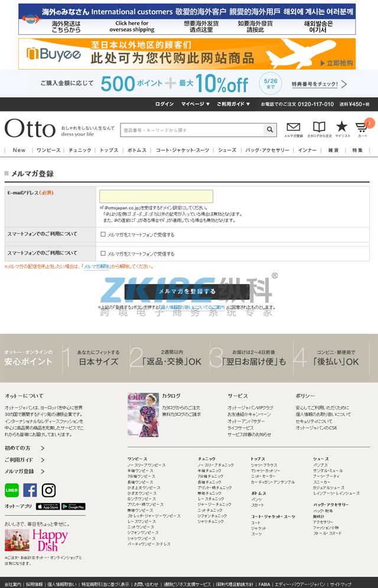This screenshot has width=378, height=588.
Task: Click 会社案内 in bottom bar
Action: (13, 584)
